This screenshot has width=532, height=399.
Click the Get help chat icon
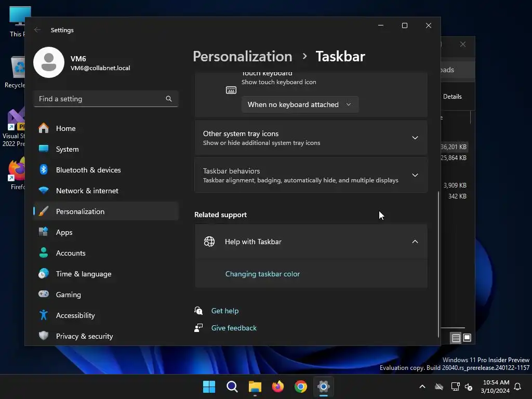point(198,311)
